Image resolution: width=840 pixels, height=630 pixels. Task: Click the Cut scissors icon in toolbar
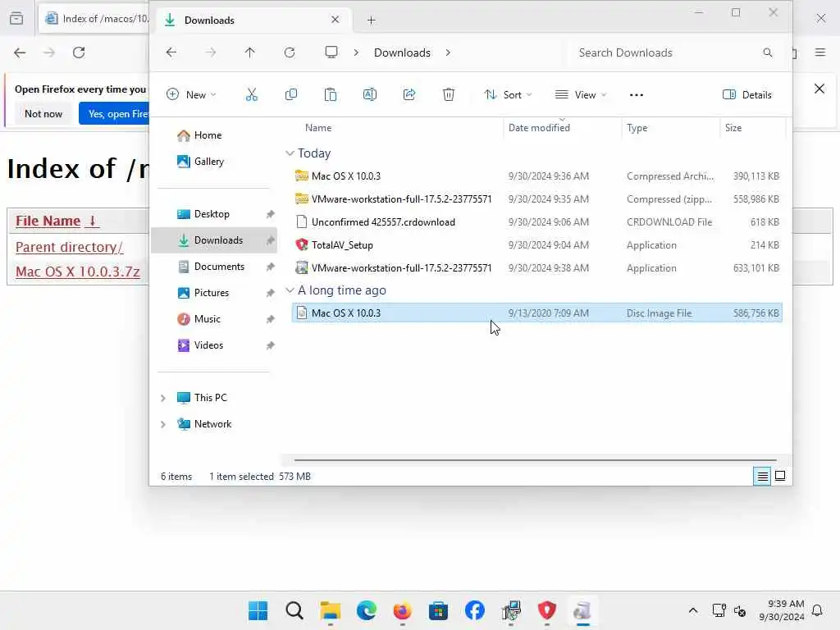[x=251, y=95]
